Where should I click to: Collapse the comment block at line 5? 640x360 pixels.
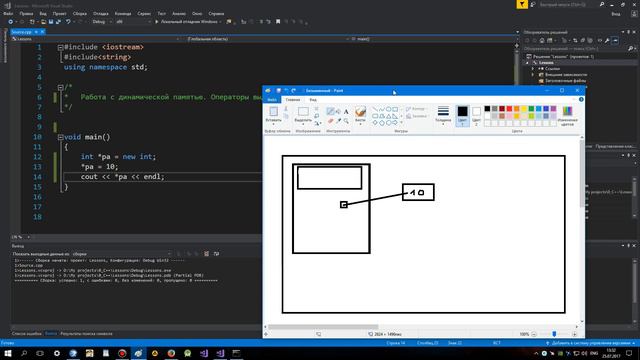click(60, 87)
